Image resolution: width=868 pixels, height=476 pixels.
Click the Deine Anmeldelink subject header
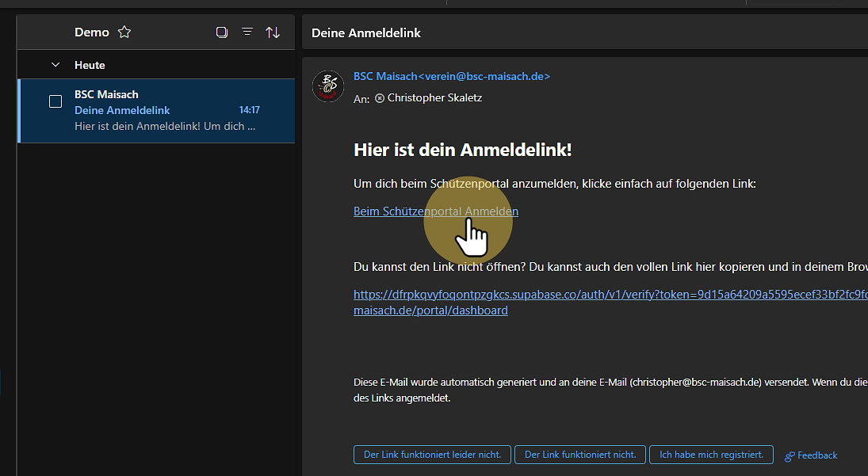tap(366, 33)
